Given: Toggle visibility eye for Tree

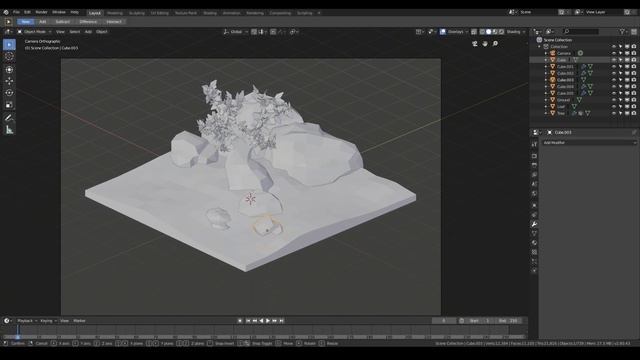Looking at the screenshot, I should point(614,113).
